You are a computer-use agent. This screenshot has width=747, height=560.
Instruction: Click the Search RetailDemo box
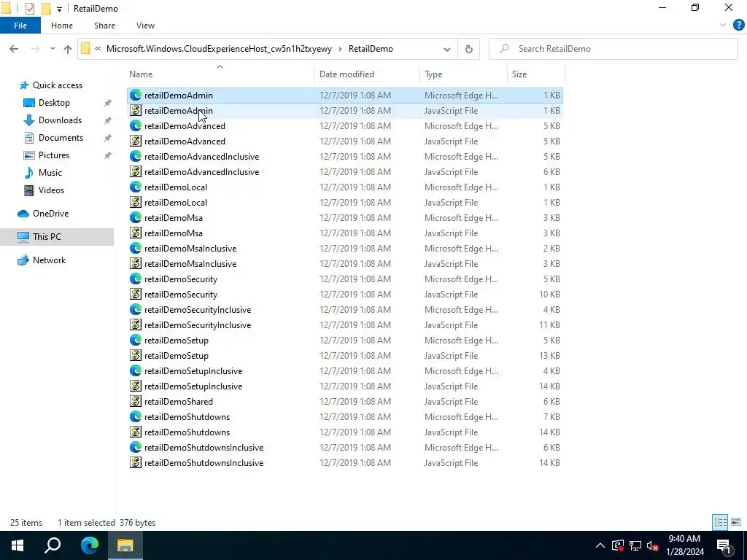tap(613, 49)
